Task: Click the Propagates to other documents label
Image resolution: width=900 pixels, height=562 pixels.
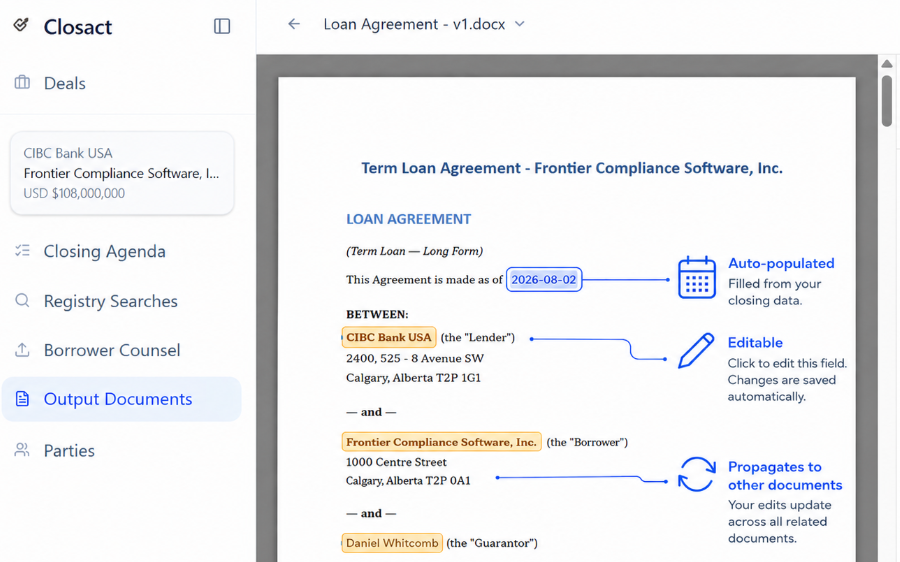Action: coord(785,476)
